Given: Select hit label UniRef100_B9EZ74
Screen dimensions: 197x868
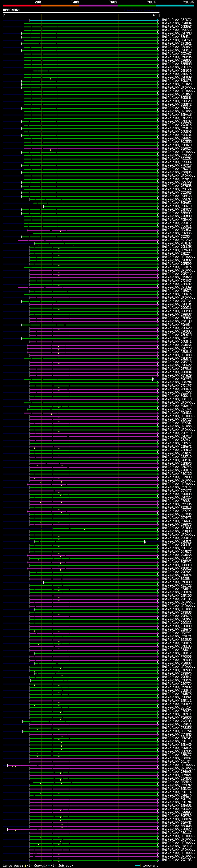Looking at the screenshot, I should tap(177, 253).
